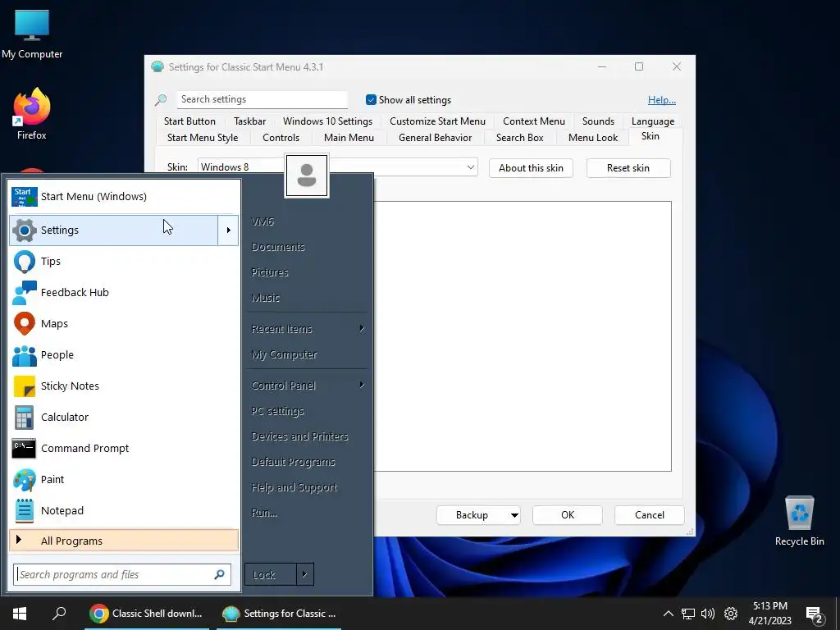
Task: Select the Firefox desktop shortcut
Action: pyautogui.click(x=32, y=115)
